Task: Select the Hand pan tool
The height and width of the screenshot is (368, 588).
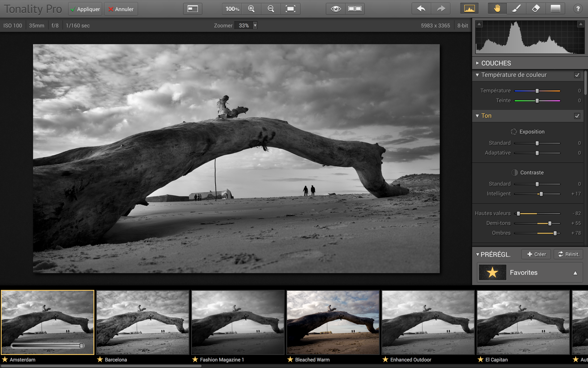Action: tap(497, 9)
